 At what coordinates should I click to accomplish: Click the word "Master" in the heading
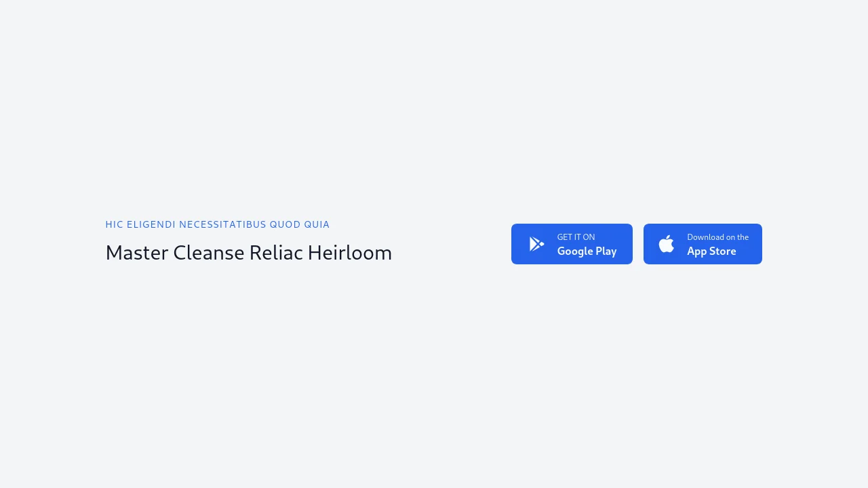(137, 253)
